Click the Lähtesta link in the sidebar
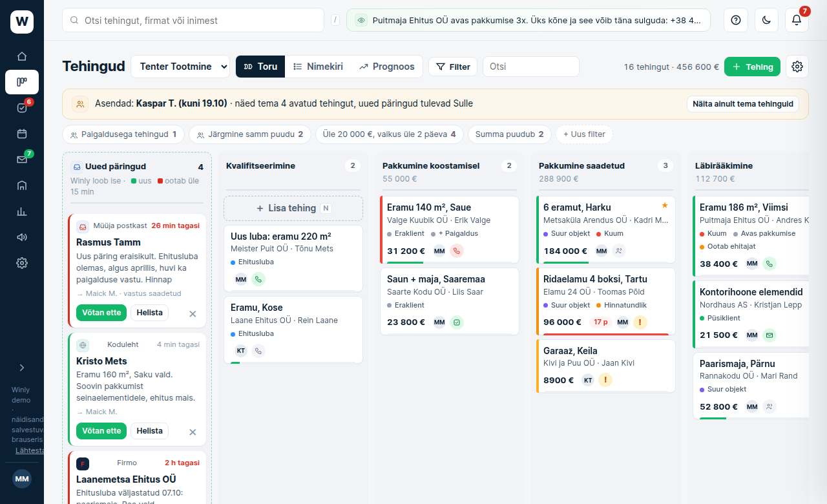This screenshot has width=827, height=504. pos(30,450)
